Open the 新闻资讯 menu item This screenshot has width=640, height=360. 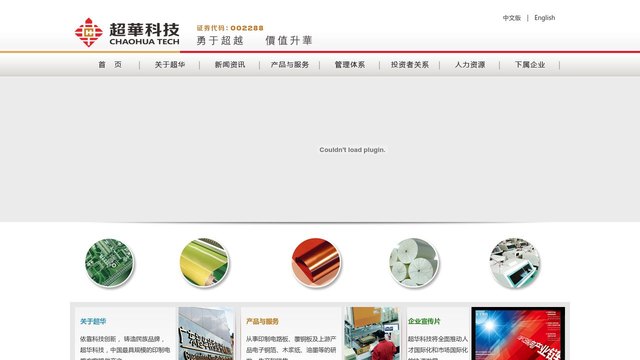[x=230, y=64]
